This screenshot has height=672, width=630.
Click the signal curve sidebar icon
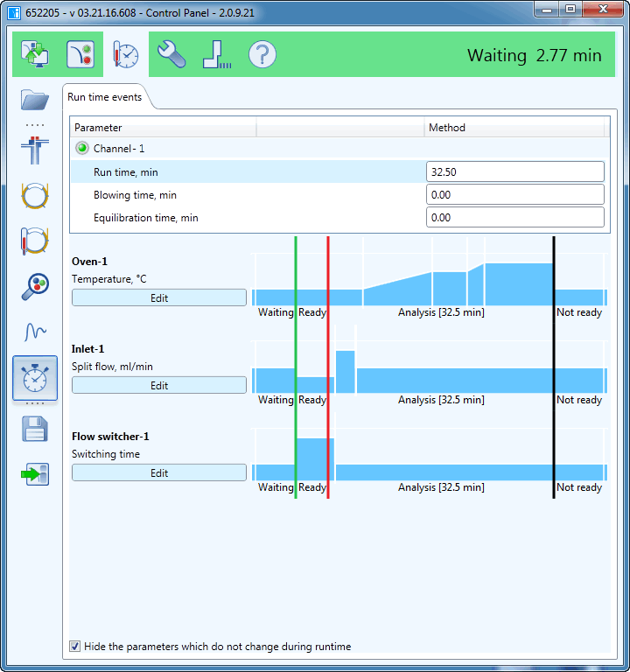(x=35, y=332)
